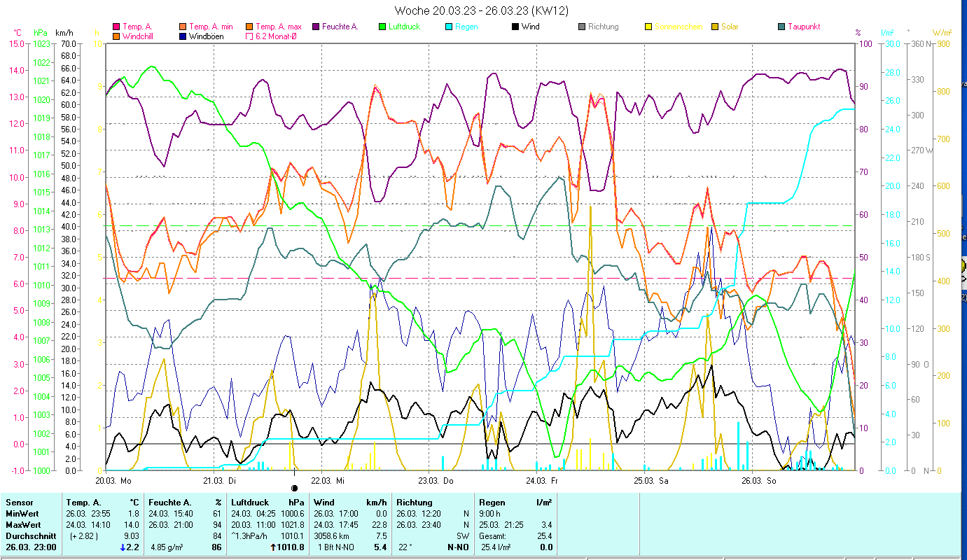Viewport: 967px width, 560px height.
Task: Click the 'Sensor' header in the table
Action: point(19,503)
